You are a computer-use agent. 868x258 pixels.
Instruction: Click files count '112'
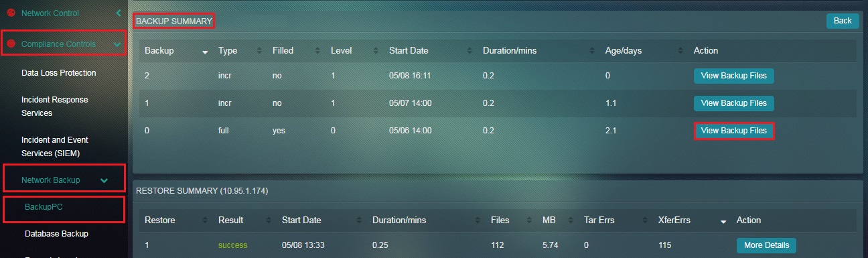pos(498,245)
